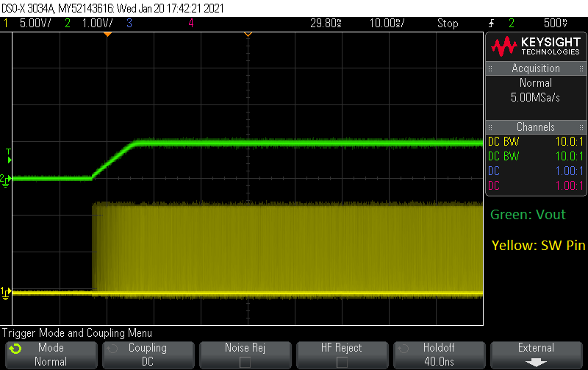
Task: Click the DSO-X 3034A timestamp header
Action: pos(112,8)
